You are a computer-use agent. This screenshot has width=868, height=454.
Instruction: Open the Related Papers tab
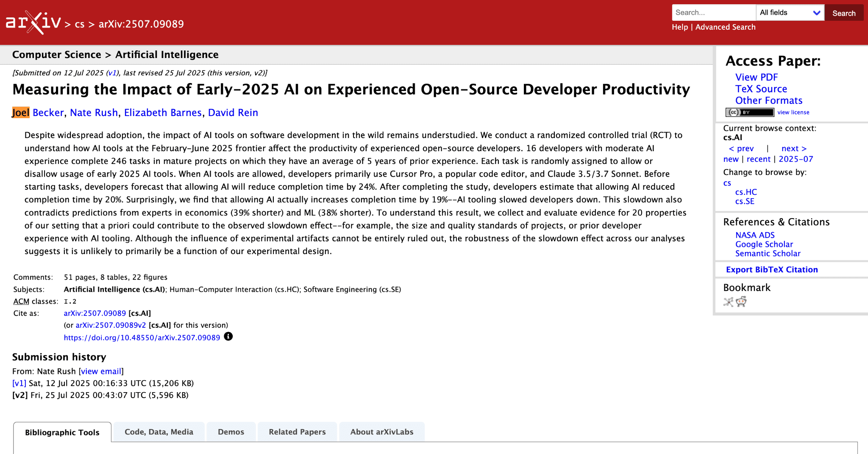(297, 432)
